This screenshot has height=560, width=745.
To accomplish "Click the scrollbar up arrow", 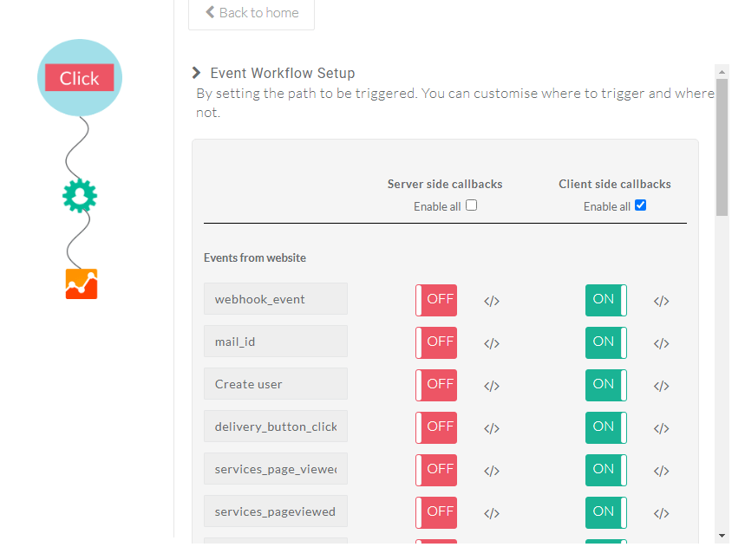I will click(722, 72).
